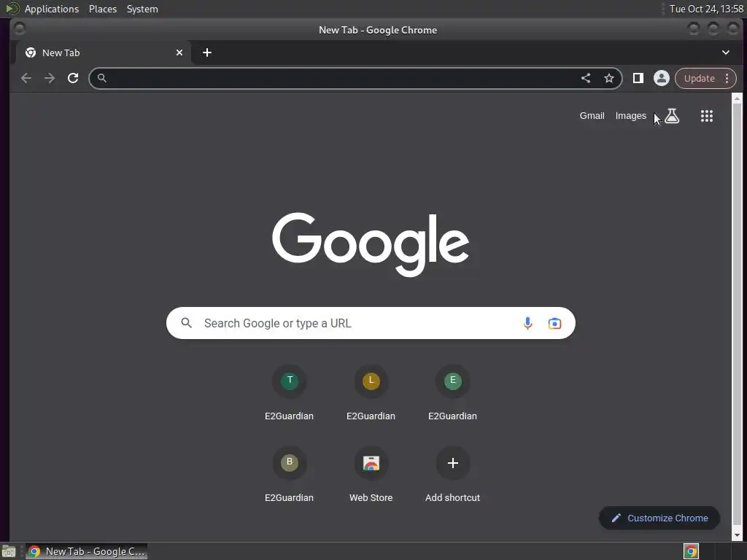Search by image with the camera icon

pos(554,323)
